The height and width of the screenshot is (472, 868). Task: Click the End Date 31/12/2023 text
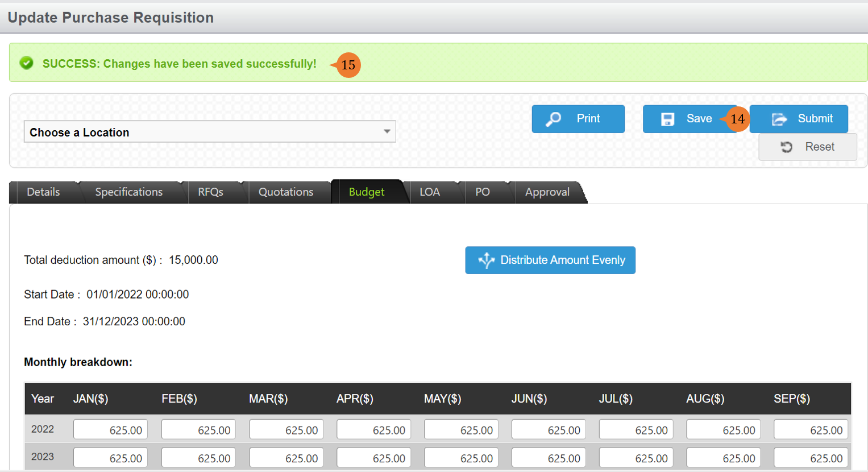[105, 321]
